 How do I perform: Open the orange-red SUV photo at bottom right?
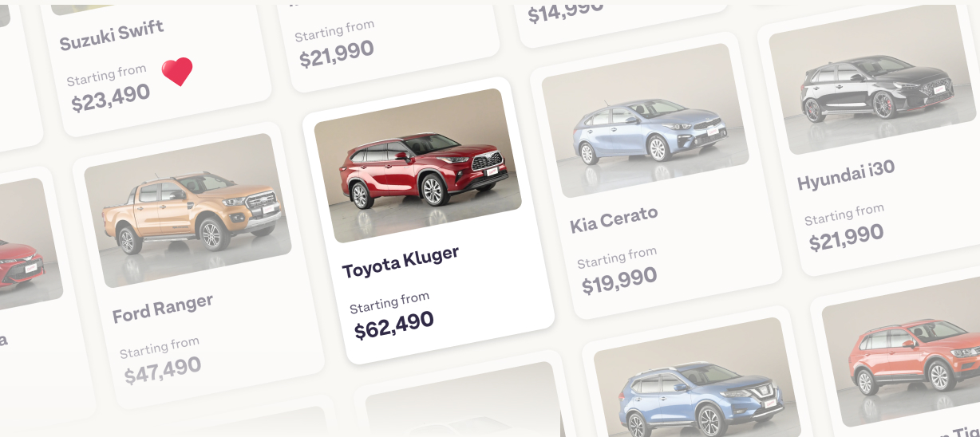pos(901,352)
